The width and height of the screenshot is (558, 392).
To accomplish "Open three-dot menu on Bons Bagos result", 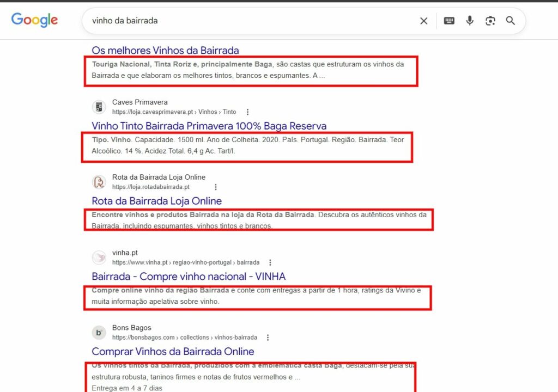I will 268,337.
